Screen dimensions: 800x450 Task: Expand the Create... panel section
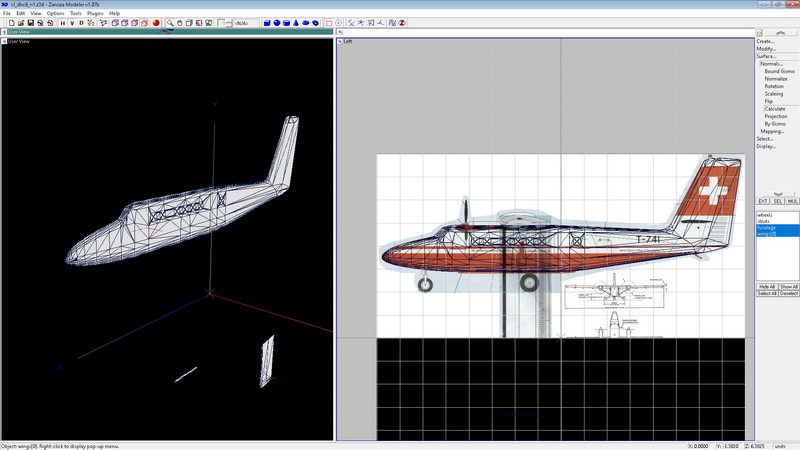point(766,41)
